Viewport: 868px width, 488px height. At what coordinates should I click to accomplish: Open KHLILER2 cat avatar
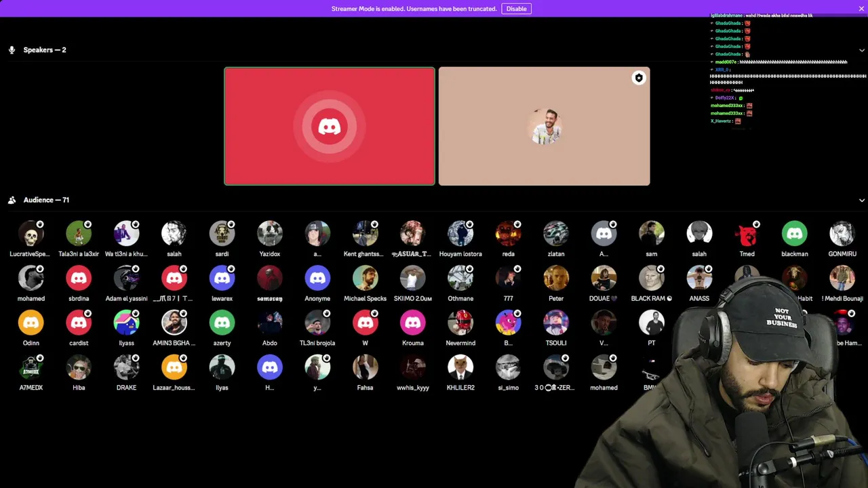460,368
